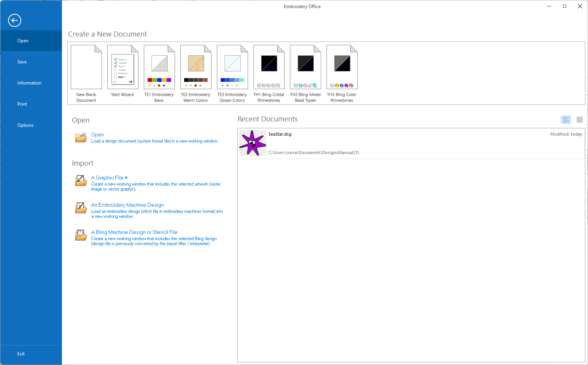Expand the A Graphic File dropdown arrow

[126, 178]
